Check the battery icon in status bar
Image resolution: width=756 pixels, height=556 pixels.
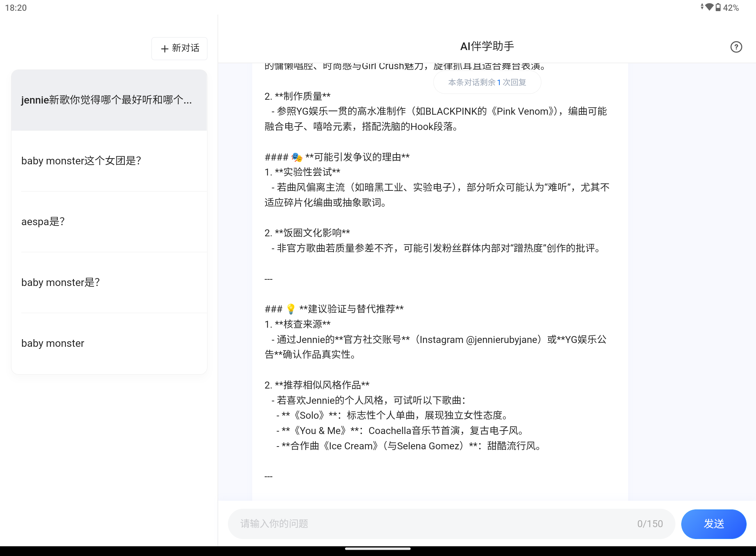click(x=718, y=7)
